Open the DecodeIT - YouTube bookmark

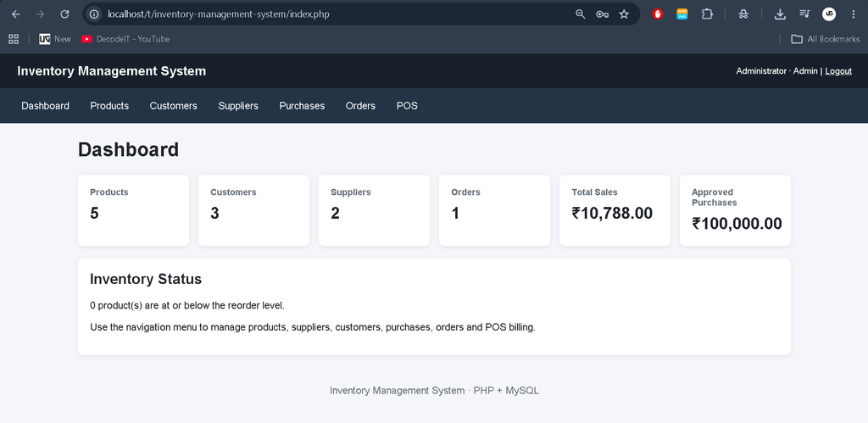(x=125, y=39)
